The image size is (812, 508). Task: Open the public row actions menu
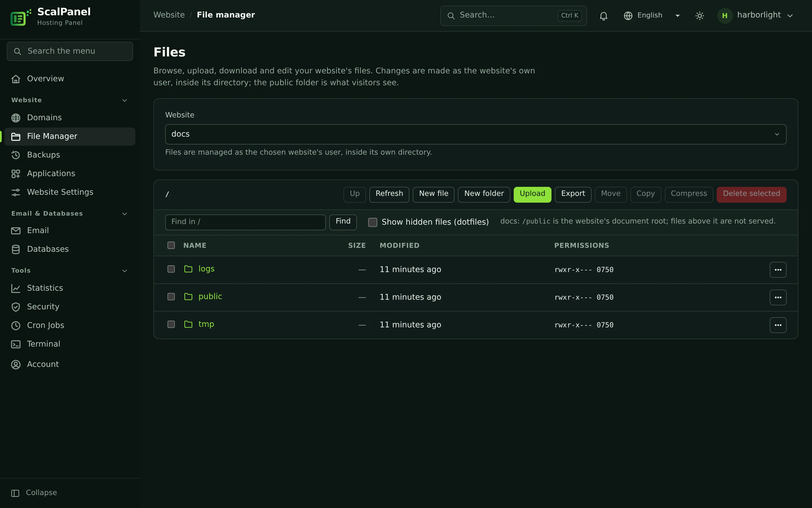pos(778,297)
